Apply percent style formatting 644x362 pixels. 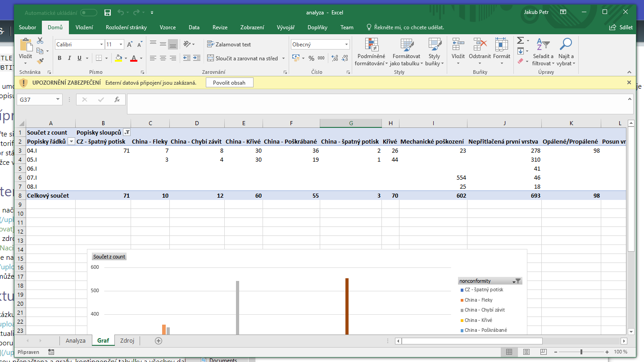click(x=311, y=58)
